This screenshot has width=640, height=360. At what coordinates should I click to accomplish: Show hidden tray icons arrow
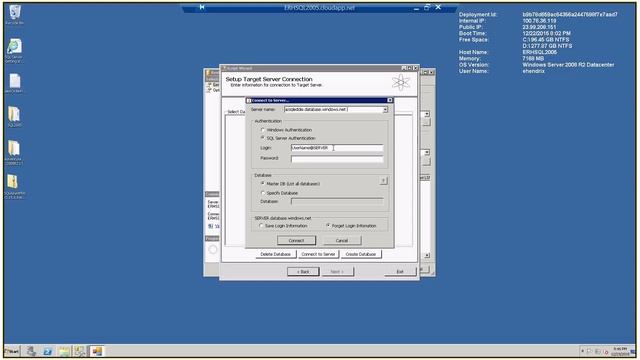click(582, 351)
